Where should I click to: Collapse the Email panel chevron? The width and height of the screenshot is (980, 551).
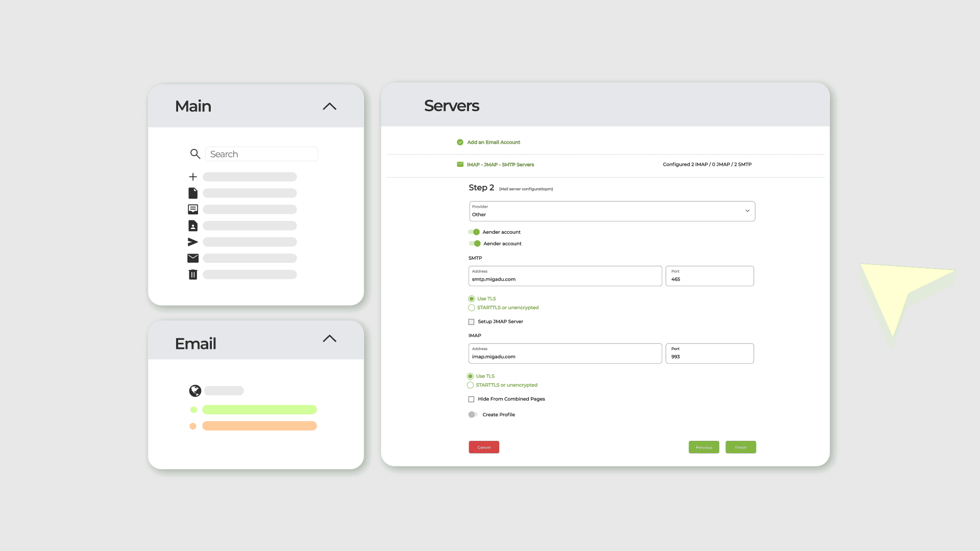[330, 339]
